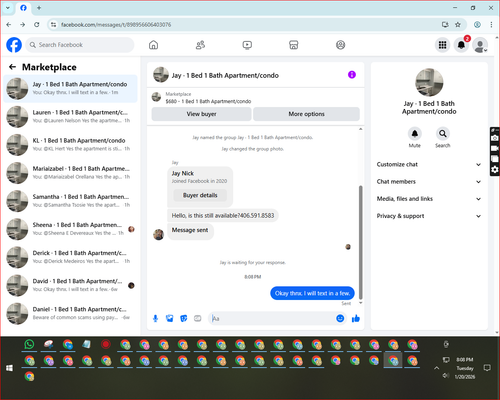500x400 pixels.
Task: Send a thumbs-up like
Action: [356, 318]
